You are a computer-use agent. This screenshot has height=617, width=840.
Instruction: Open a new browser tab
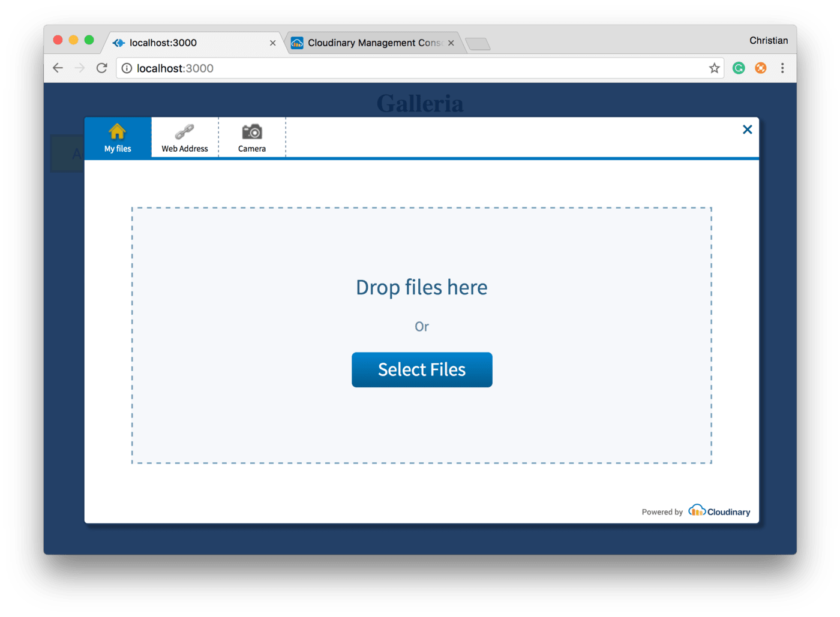tap(478, 44)
